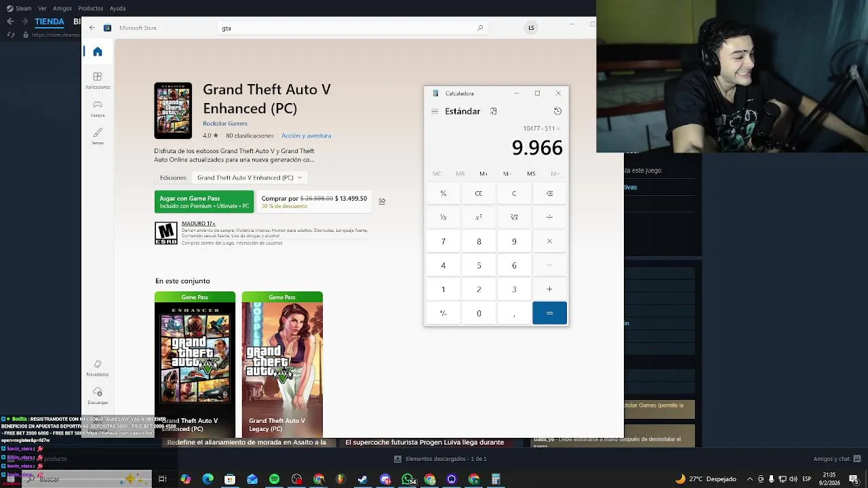
Task: Open the LS user profile avatar
Action: click(531, 28)
